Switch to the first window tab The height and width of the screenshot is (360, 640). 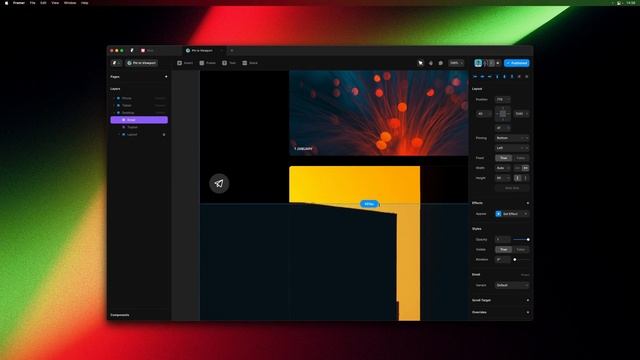[x=159, y=50]
